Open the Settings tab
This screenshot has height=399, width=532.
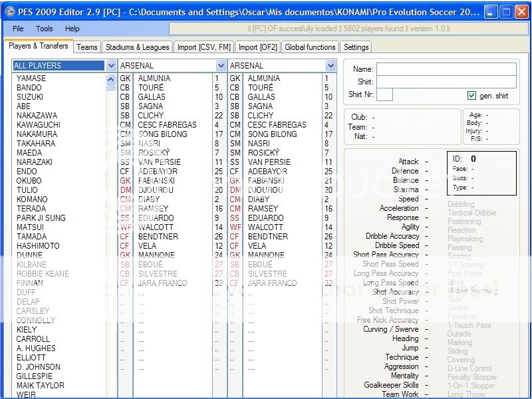tap(356, 47)
